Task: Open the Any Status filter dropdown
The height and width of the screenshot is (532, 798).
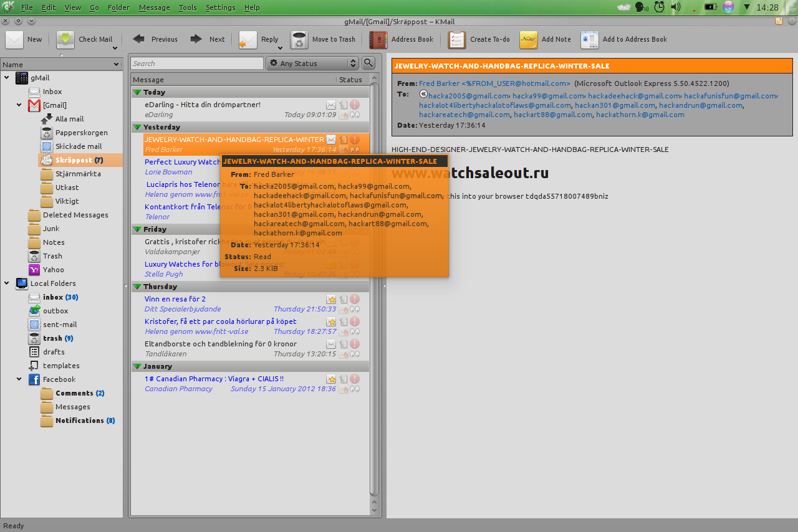Action: pyautogui.click(x=312, y=63)
